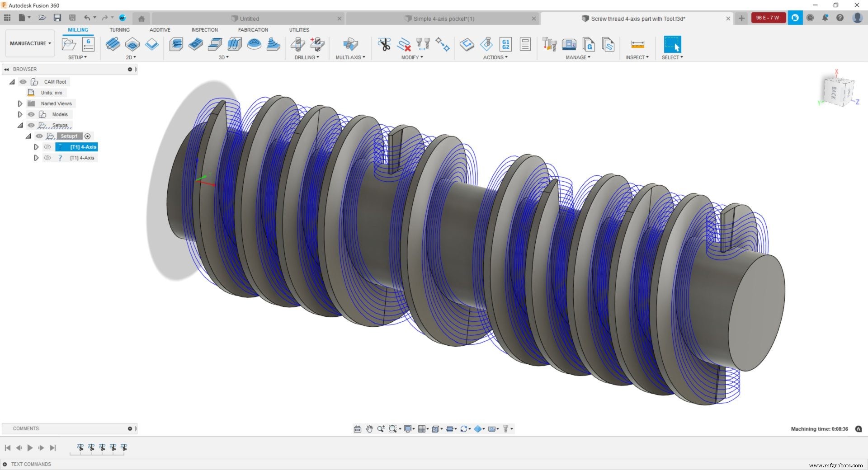Play the simulation in the playback controls
This screenshot has height=470, width=868.
(x=30, y=448)
